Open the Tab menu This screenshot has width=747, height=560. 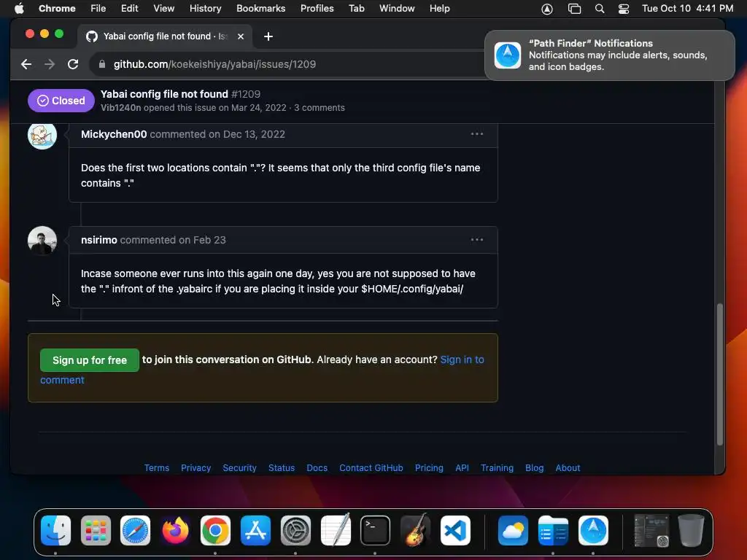click(356, 9)
